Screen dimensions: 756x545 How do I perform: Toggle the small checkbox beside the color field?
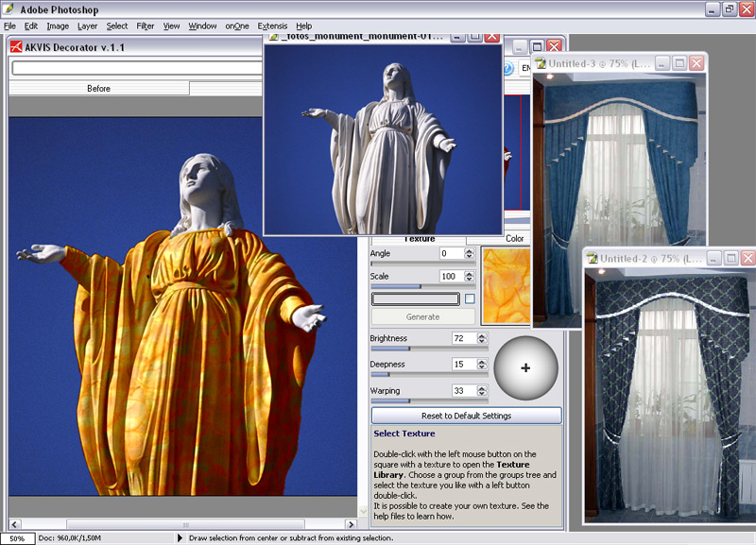[470, 298]
